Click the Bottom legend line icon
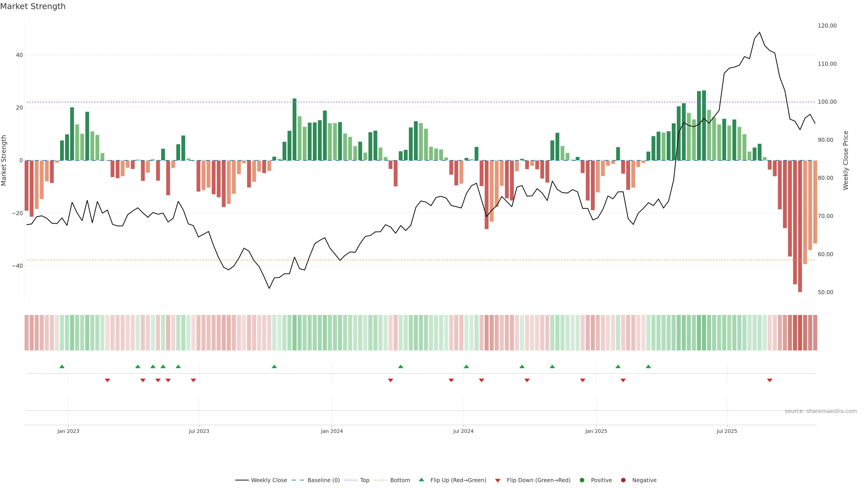The image size is (868, 488). tap(380, 480)
